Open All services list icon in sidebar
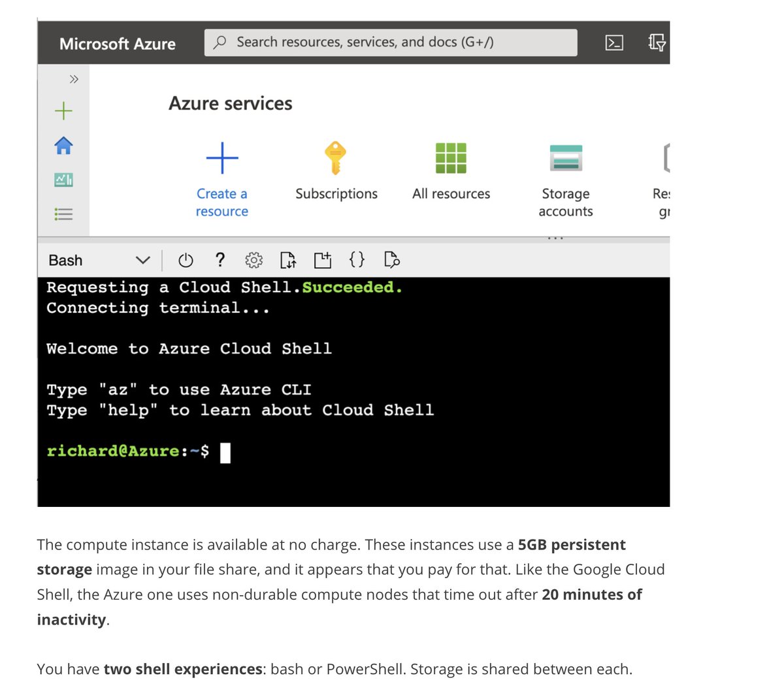This screenshot has width=784, height=699. click(63, 214)
